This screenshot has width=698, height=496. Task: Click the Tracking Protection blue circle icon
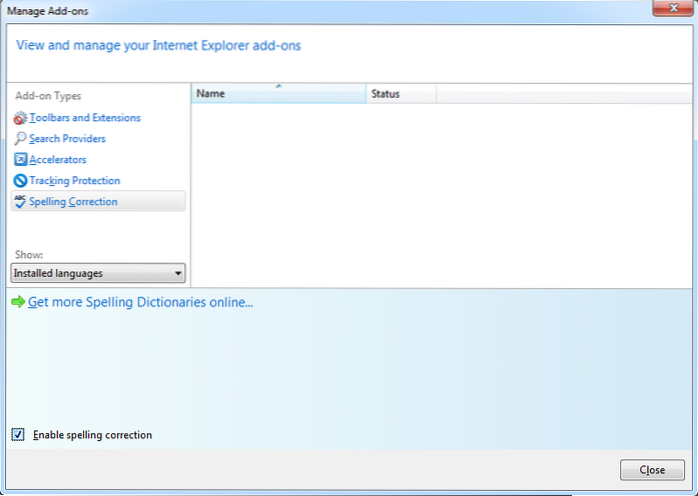click(x=20, y=181)
